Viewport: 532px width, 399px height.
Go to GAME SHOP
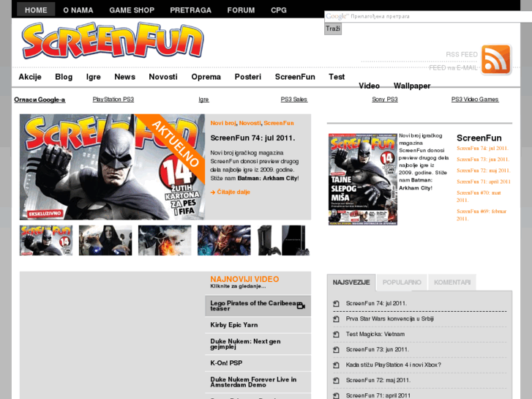(132, 10)
